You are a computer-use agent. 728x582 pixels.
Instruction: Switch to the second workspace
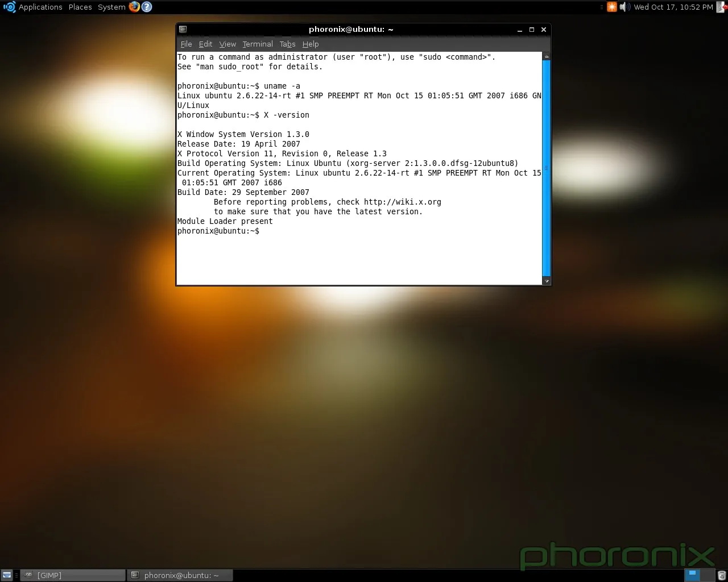click(x=707, y=575)
